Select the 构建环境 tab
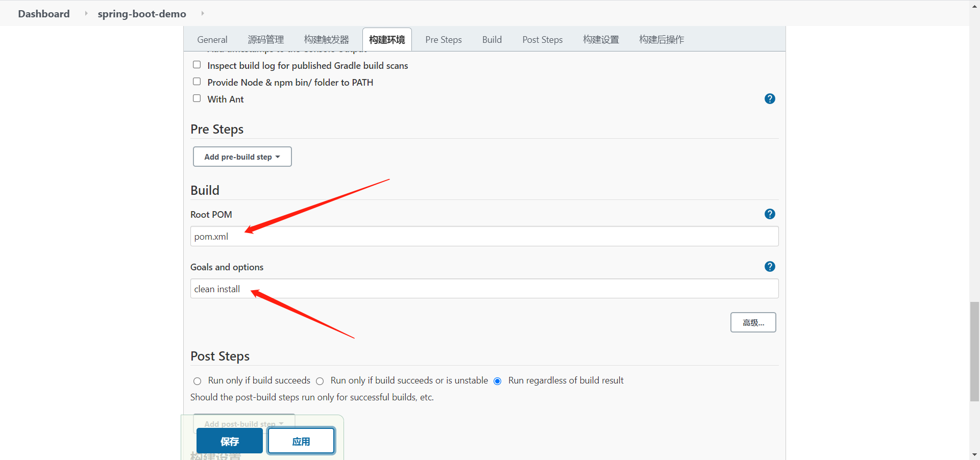This screenshot has height=460, width=980. click(x=387, y=40)
